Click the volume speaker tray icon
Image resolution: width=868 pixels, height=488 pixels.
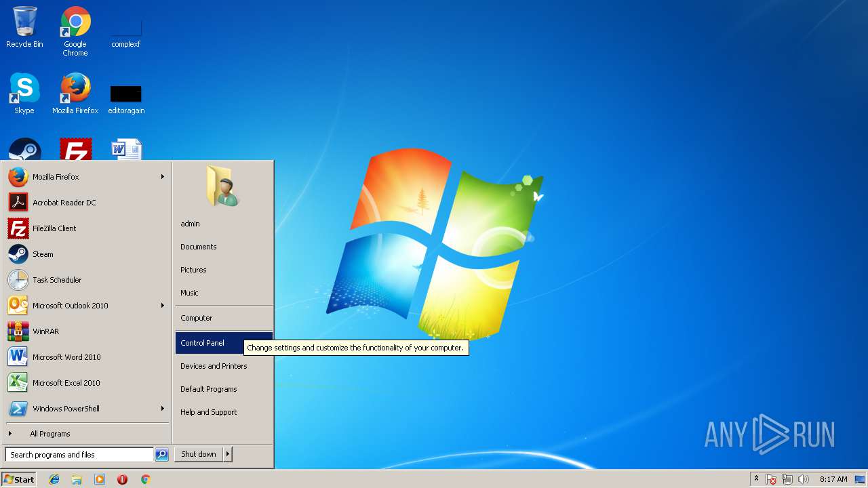tap(804, 479)
